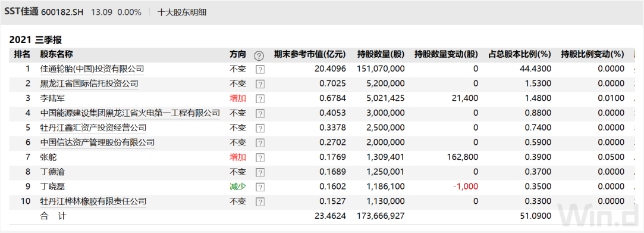Open shareholder 佳通轮胎(中国)投资有限公司 link

pos(92,69)
